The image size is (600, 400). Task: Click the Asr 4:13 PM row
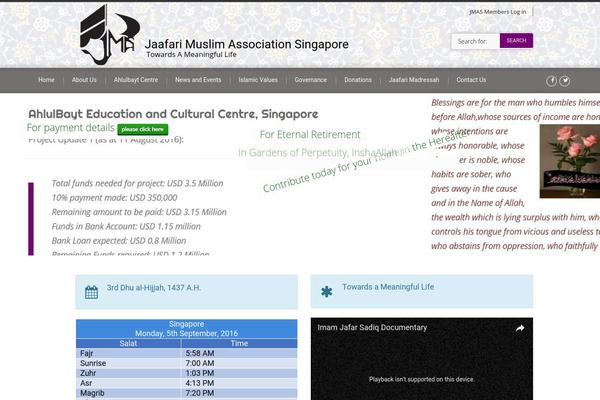pos(186,383)
